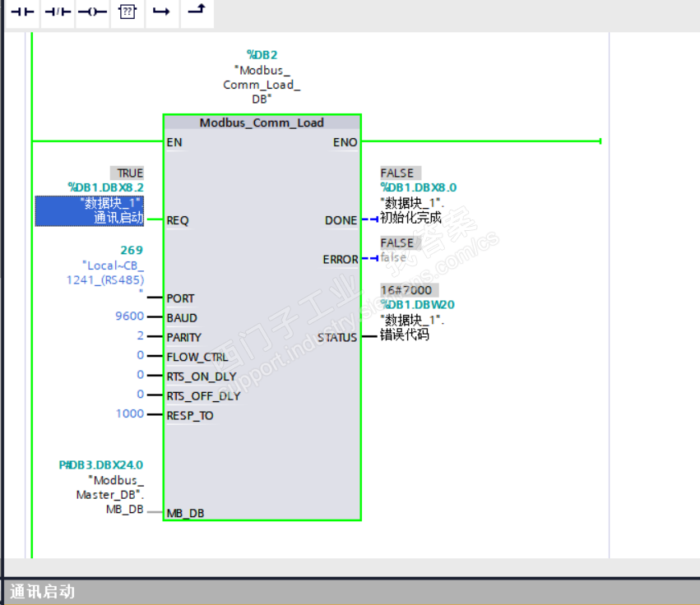The height and width of the screenshot is (605, 700).
Task: Click the %DB1.DBX8.2 address at REQ
Action: tap(106, 187)
